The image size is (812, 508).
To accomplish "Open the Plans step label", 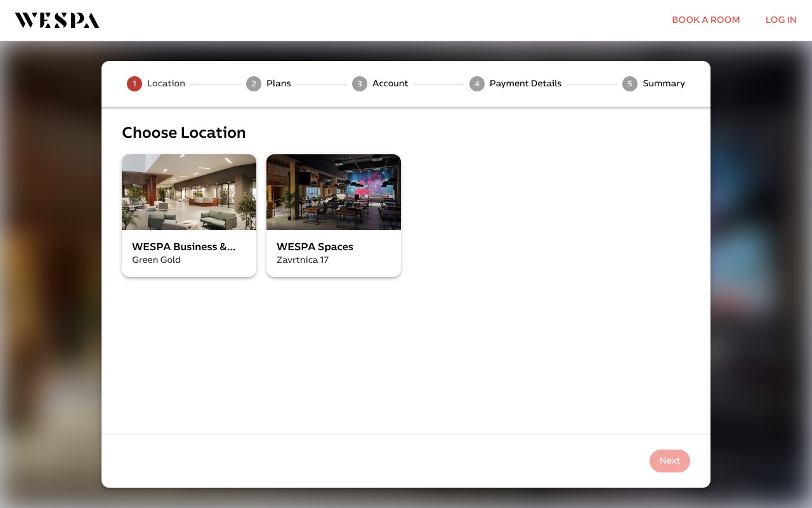I will coord(278,83).
